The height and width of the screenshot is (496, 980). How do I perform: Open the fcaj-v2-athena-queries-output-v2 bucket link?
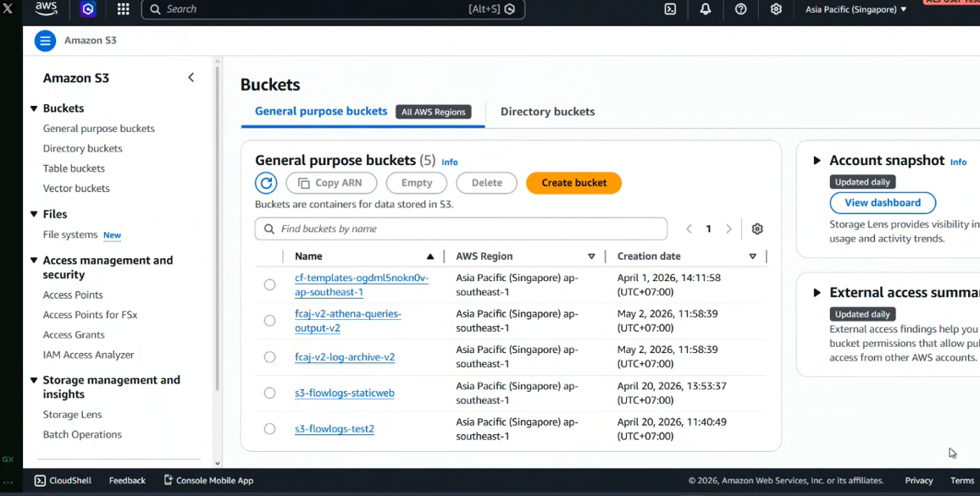point(348,321)
